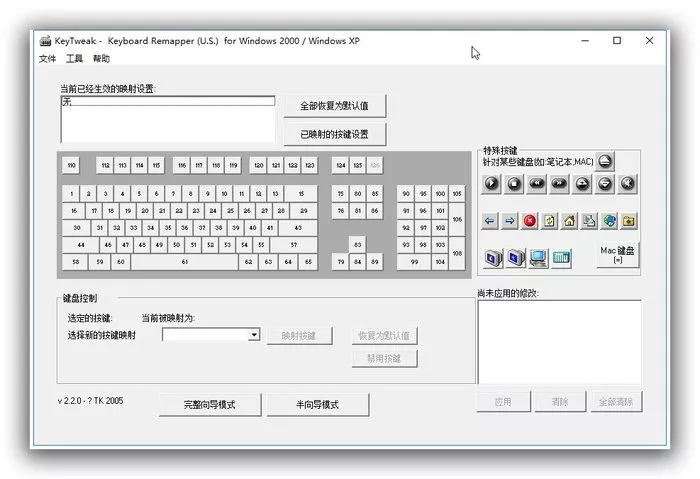Open the 文件 menu
700x479 pixels.
coord(47,58)
